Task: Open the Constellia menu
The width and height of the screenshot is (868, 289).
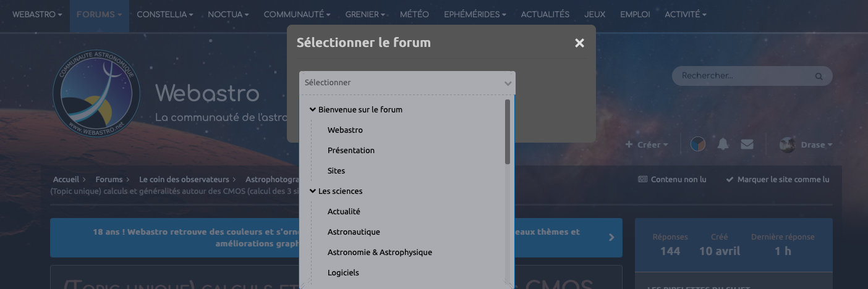Action: pos(164,14)
